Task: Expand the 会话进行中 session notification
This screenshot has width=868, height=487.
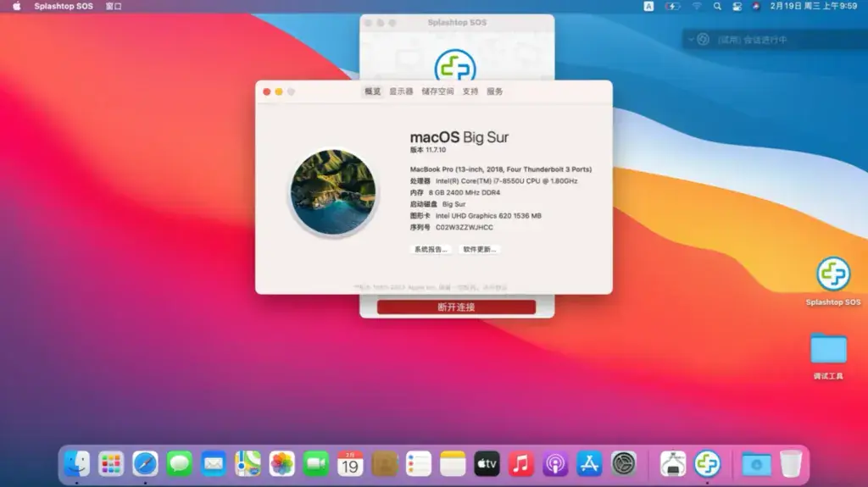Action: [x=691, y=40]
